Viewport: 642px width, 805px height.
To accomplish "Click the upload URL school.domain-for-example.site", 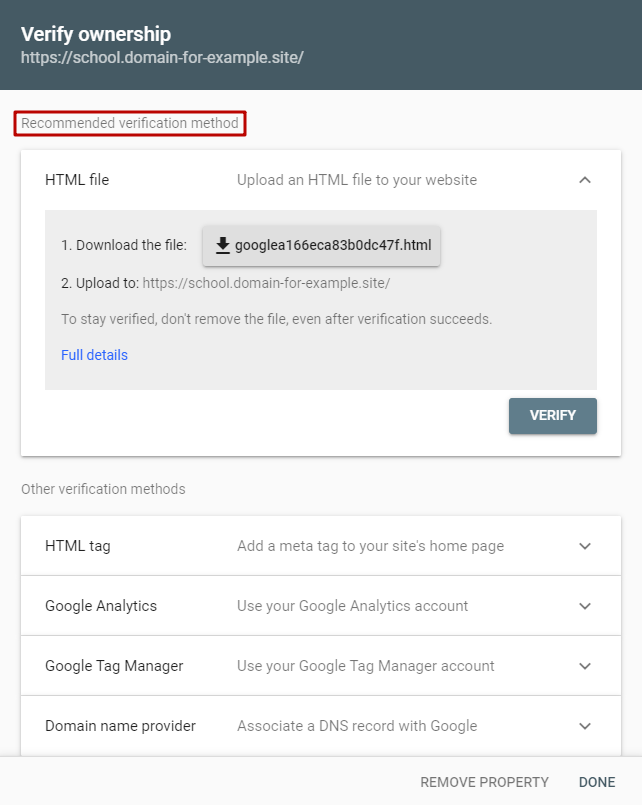I will (266, 283).
